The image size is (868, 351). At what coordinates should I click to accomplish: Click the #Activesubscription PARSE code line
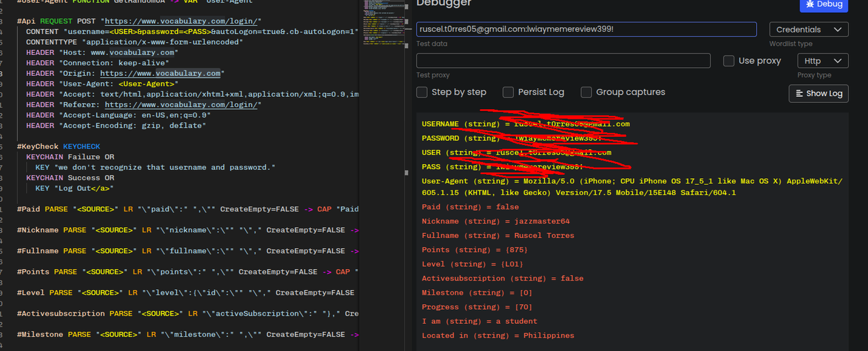point(188,314)
